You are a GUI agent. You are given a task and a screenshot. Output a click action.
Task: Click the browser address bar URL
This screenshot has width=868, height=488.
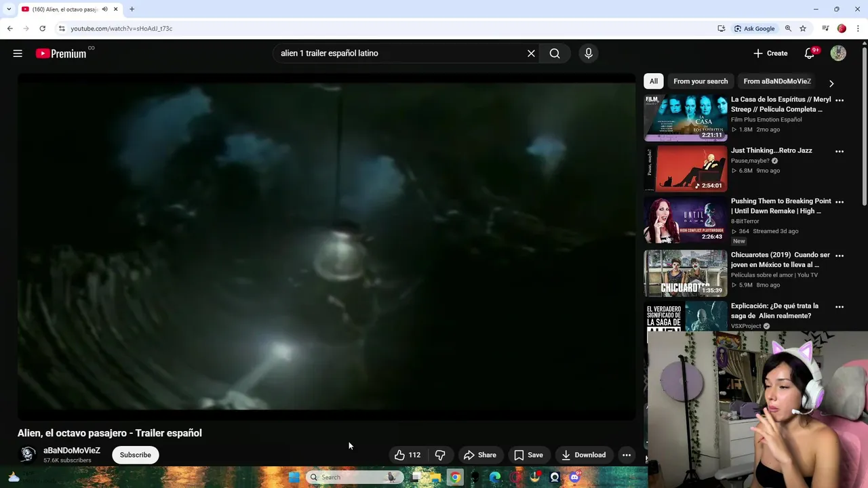coord(121,28)
